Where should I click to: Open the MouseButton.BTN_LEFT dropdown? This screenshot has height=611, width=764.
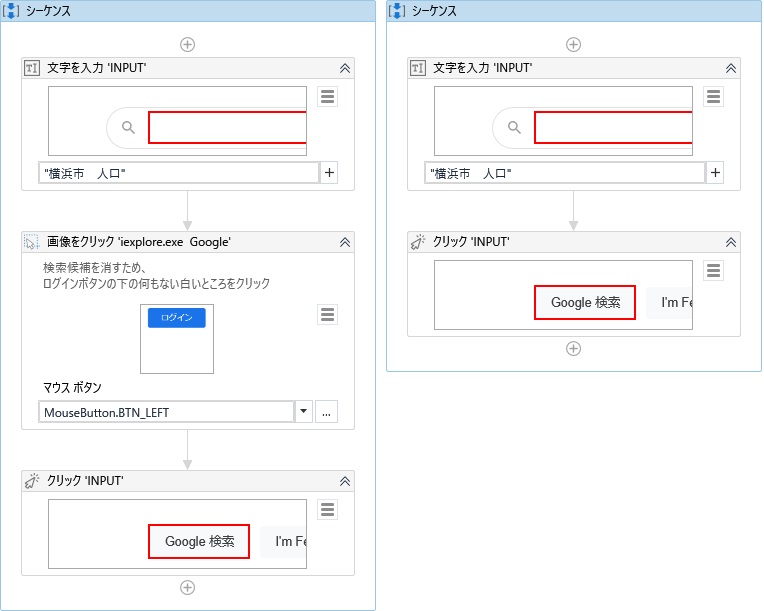pyautogui.click(x=304, y=412)
